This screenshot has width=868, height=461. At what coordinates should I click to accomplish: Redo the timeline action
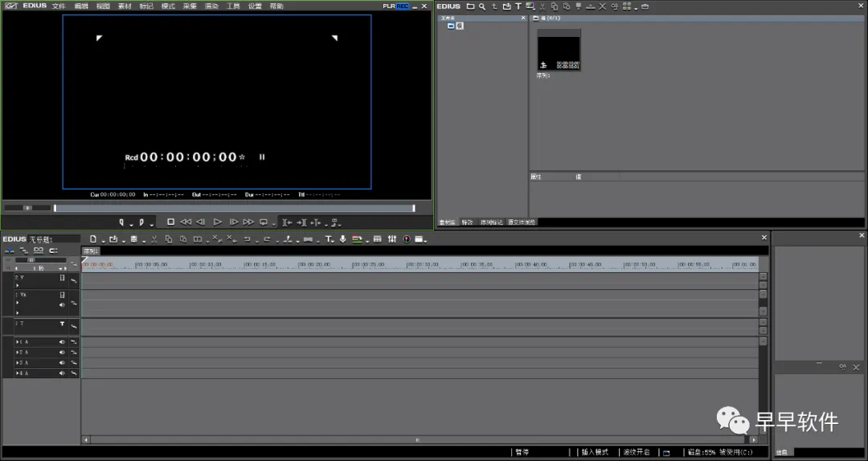pos(267,239)
